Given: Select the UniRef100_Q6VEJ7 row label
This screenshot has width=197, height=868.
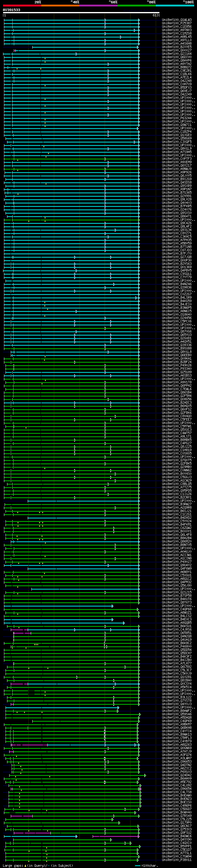Looking at the screenshot, I should (177, 91).
